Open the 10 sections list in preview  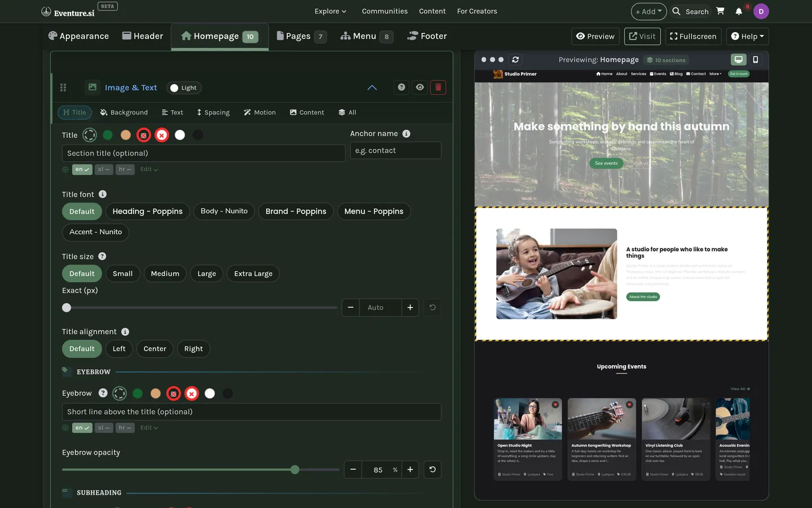[667, 60]
